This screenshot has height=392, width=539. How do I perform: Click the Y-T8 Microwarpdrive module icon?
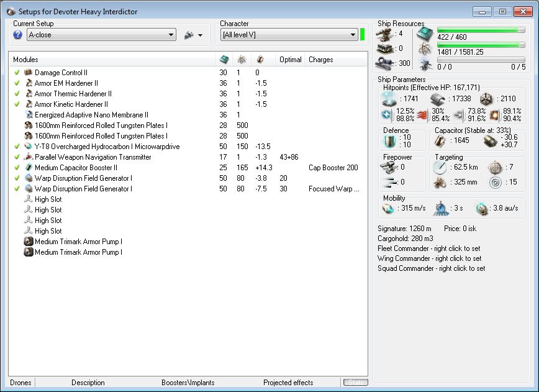tap(29, 146)
